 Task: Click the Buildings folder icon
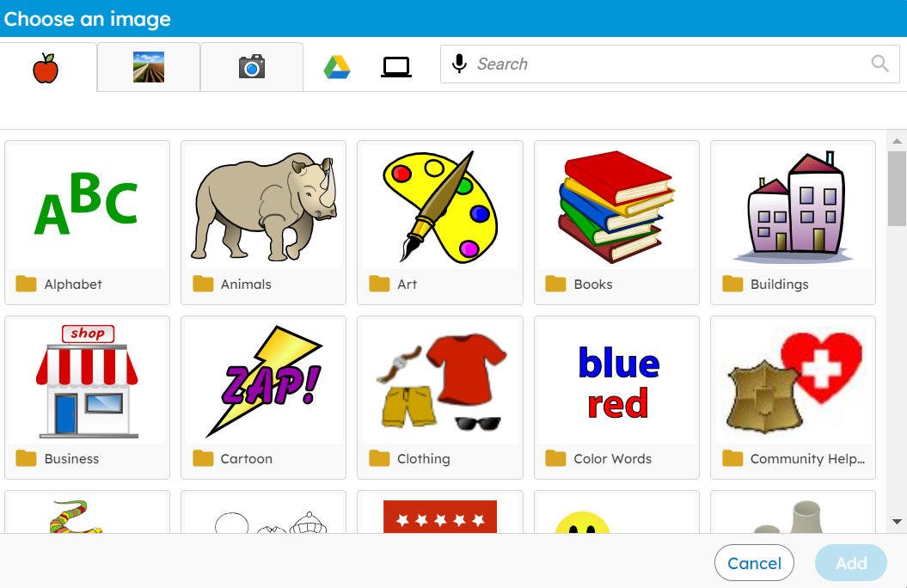[x=732, y=284]
